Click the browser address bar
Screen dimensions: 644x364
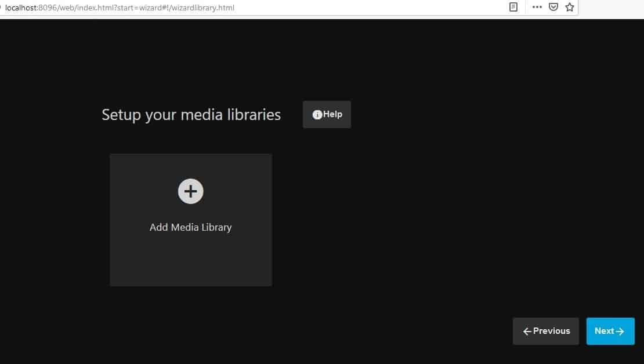pyautogui.click(x=348, y=8)
